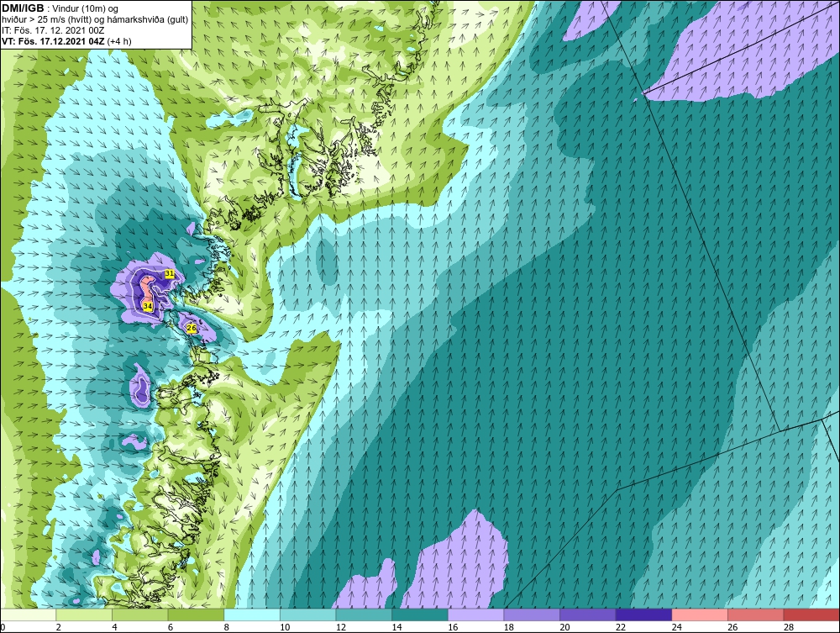This screenshot has height=633, width=840.
Task: Click the legend scale number 0
Action: (x=3, y=627)
